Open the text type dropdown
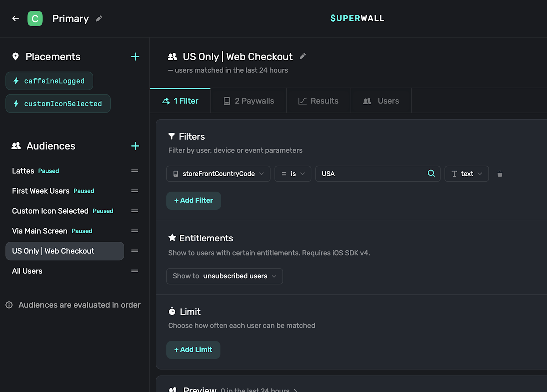The height and width of the screenshot is (392, 547). (467, 174)
